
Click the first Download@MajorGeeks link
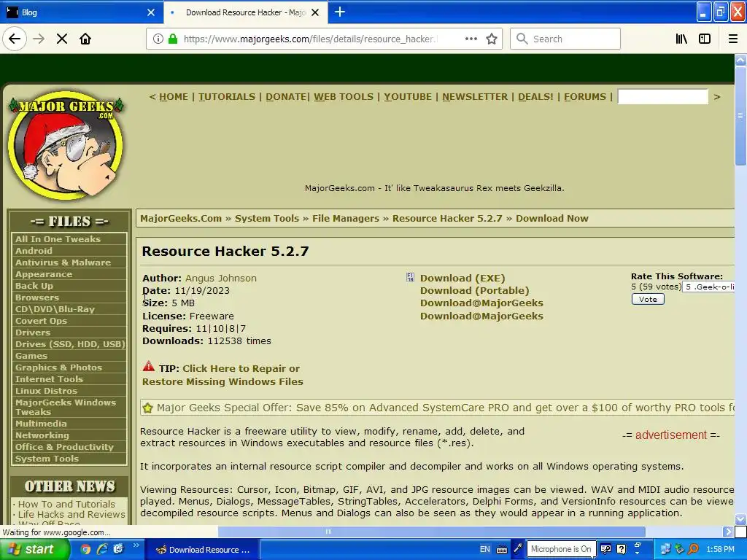point(481,303)
